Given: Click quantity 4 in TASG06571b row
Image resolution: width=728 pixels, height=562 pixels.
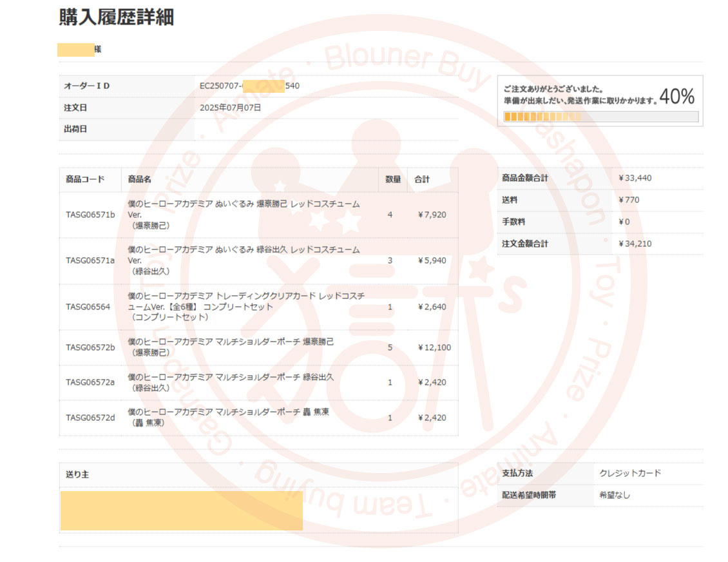Looking at the screenshot, I should [390, 215].
